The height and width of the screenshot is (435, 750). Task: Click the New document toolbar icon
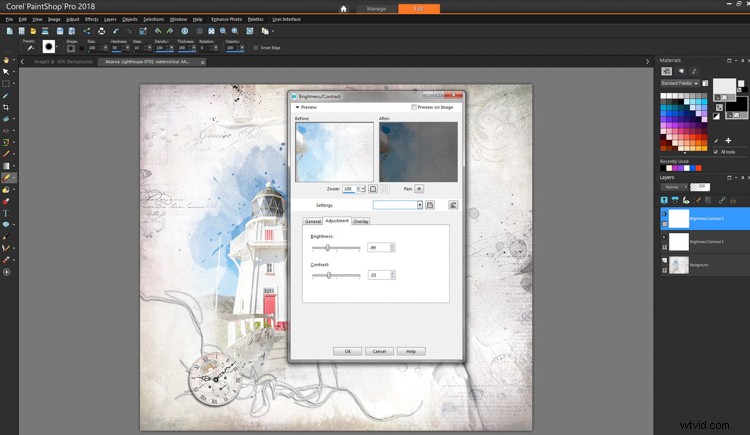coord(9,31)
